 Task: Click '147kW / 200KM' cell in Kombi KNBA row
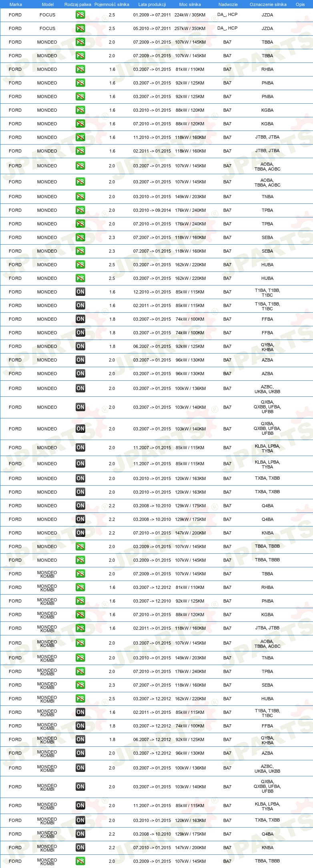(x=190, y=848)
